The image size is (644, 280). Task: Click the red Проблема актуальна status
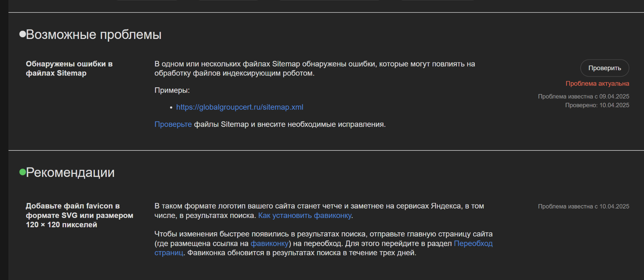pyautogui.click(x=597, y=84)
